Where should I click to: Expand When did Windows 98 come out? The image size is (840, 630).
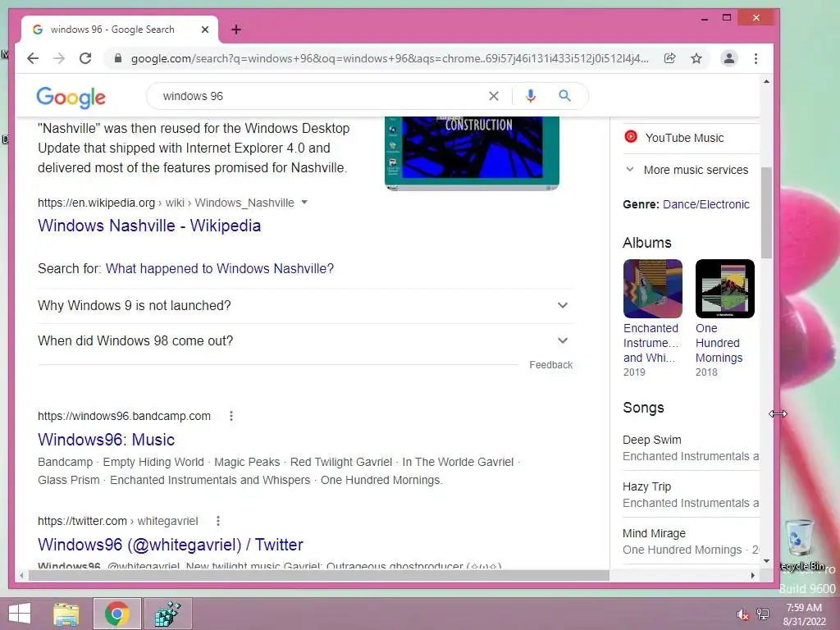coord(304,340)
